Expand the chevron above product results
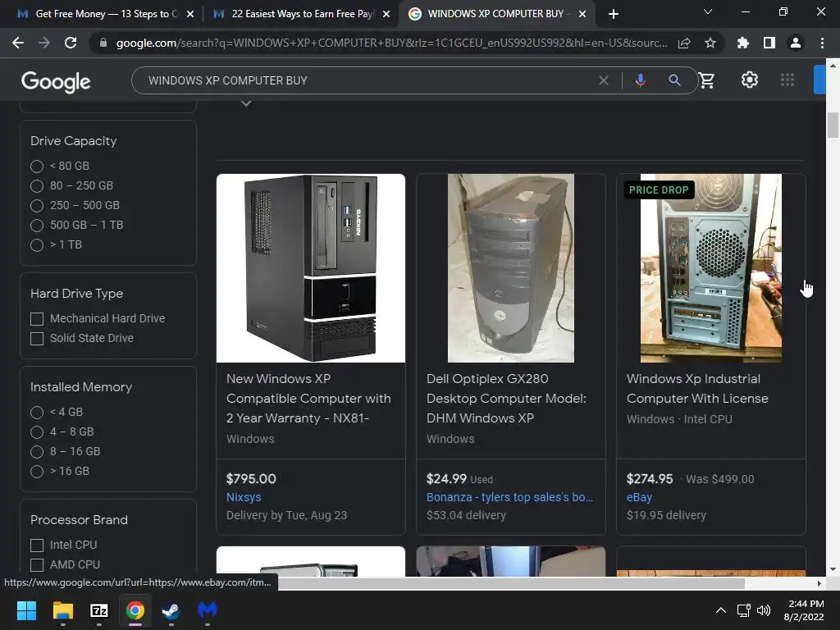 tap(246, 103)
